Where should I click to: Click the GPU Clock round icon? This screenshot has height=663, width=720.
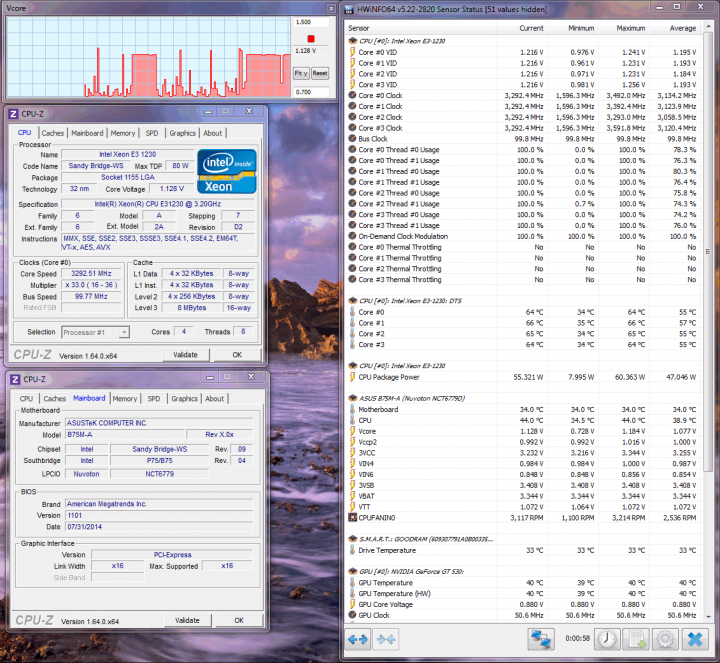pos(352,615)
